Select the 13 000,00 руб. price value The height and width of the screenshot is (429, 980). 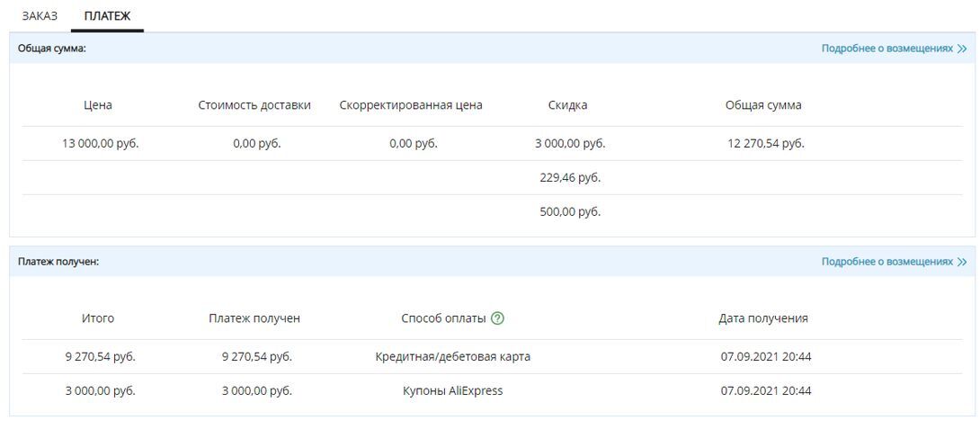click(x=100, y=143)
